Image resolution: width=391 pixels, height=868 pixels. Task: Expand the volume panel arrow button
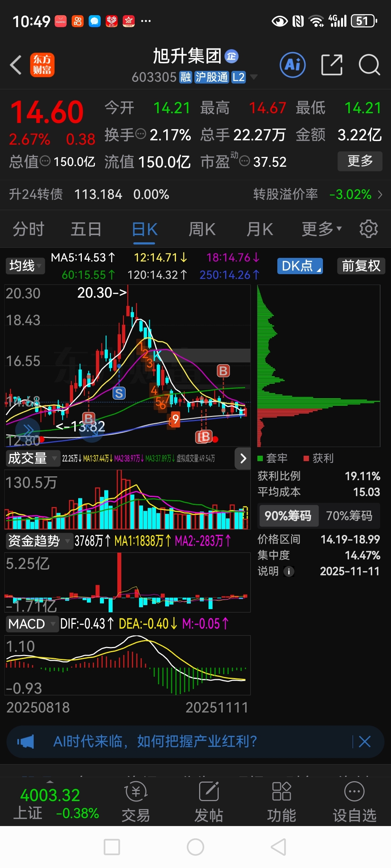(x=243, y=459)
